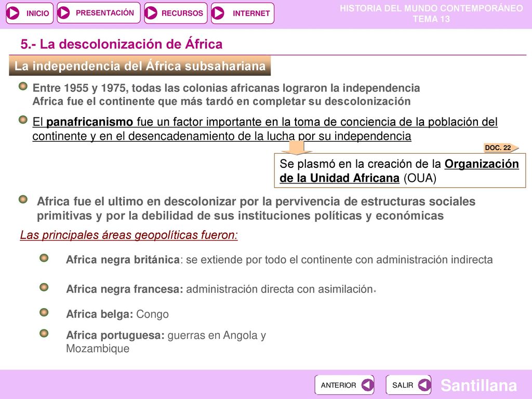Click bullet beside Entre 1955 y 1975

tap(23, 86)
